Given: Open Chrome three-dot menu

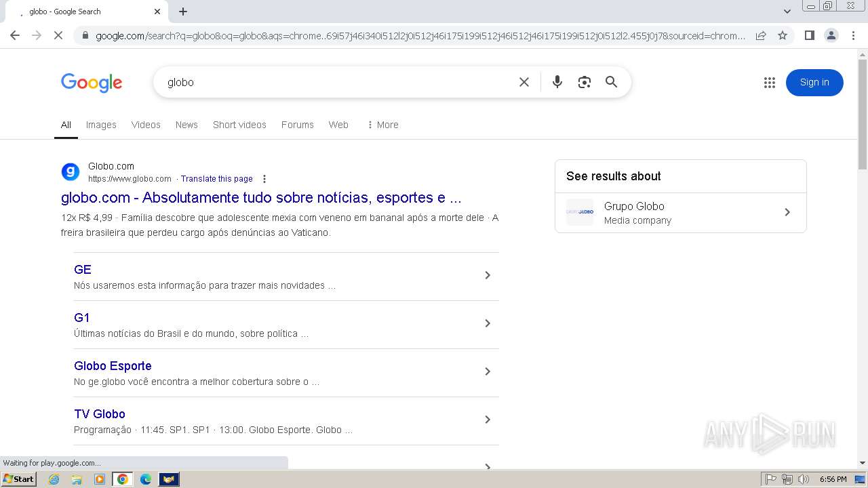Looking at the screenshot, I should pyautogui.click(x=854, y=35).
